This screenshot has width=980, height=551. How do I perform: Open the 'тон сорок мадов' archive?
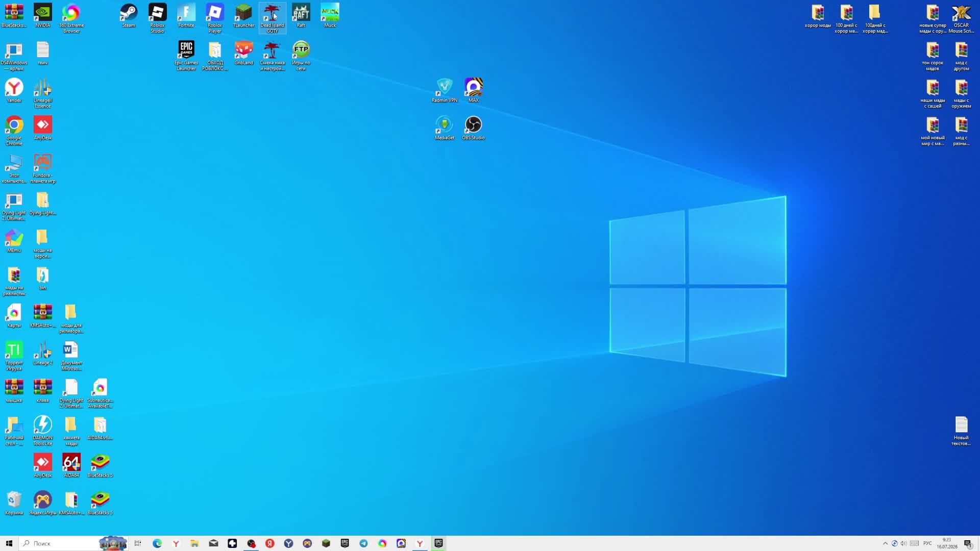pos(933,56)
